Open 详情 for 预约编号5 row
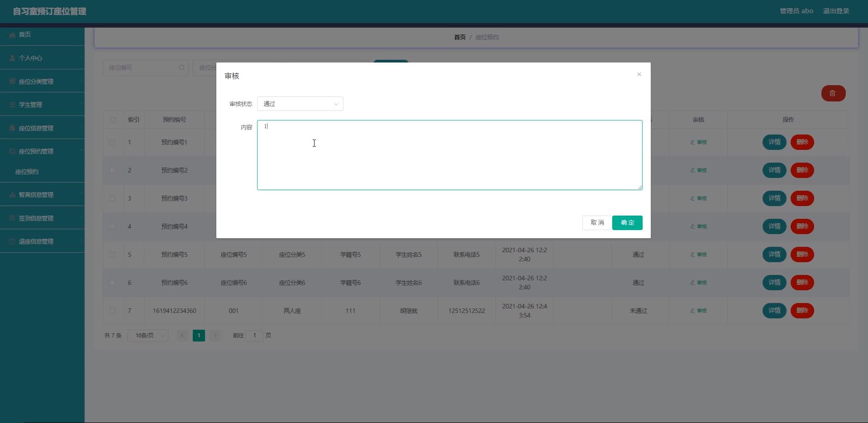The image size is (868, 423). (774, 255)
